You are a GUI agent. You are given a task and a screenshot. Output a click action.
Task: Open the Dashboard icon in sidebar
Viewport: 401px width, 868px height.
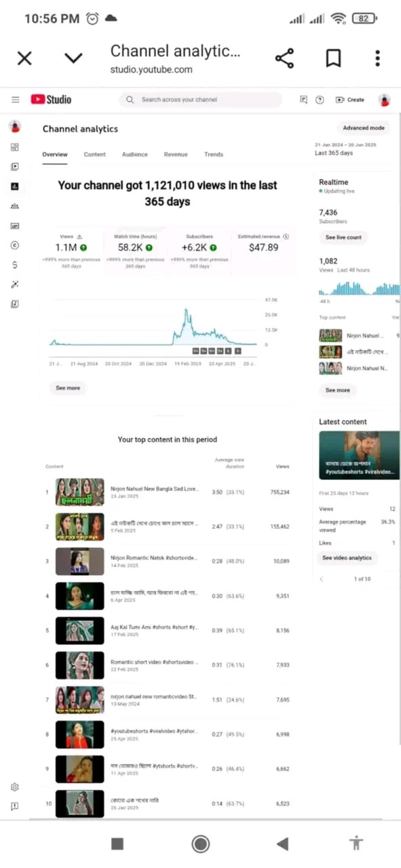15,147
